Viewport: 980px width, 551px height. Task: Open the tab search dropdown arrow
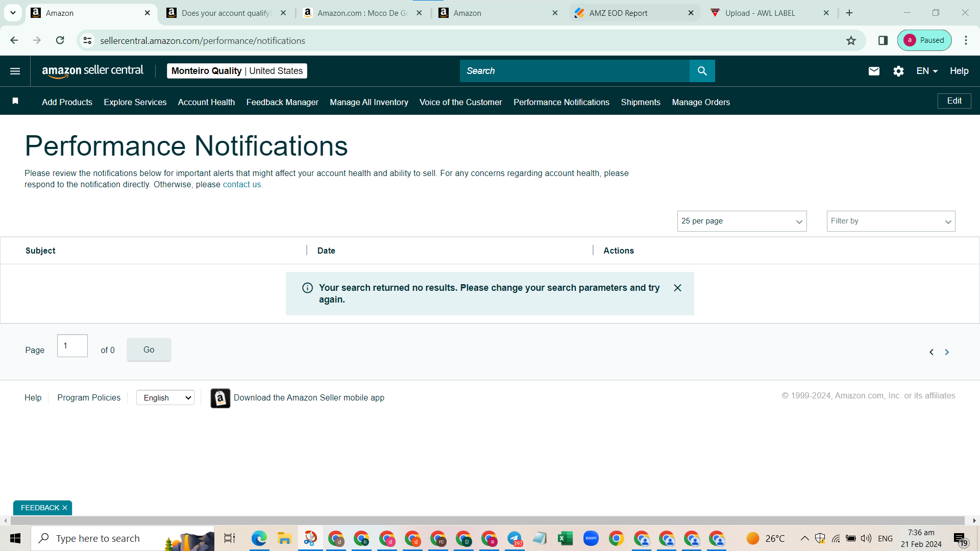click(13, 13)
